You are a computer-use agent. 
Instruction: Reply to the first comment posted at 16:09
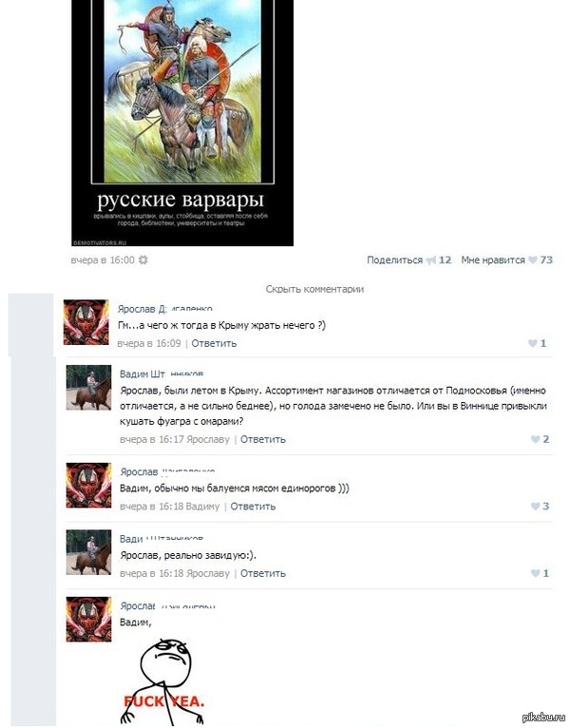tap(214, 344)
